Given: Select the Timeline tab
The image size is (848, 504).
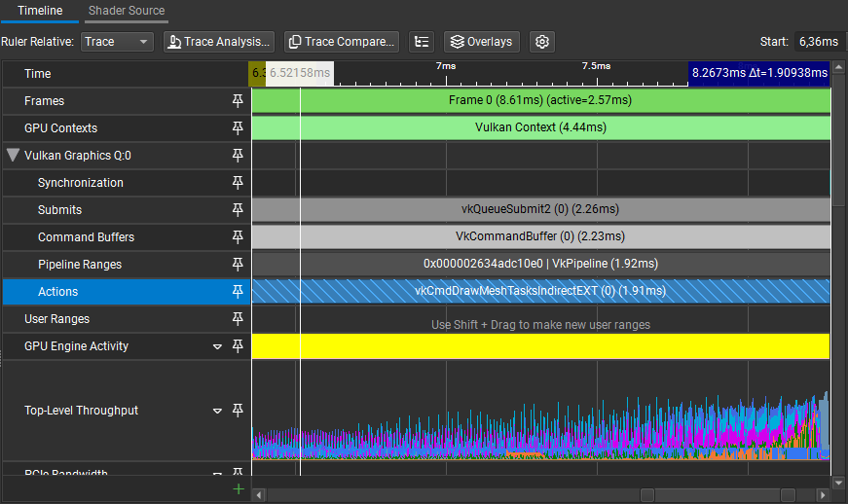Looking at the screenshot, I should click(40, 11).
